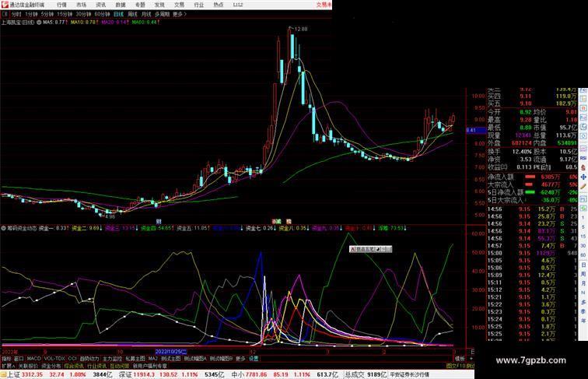Open the 更多 indicators dropdown
The height and width of the screenshot is (379, 588).
coord(240,359)
